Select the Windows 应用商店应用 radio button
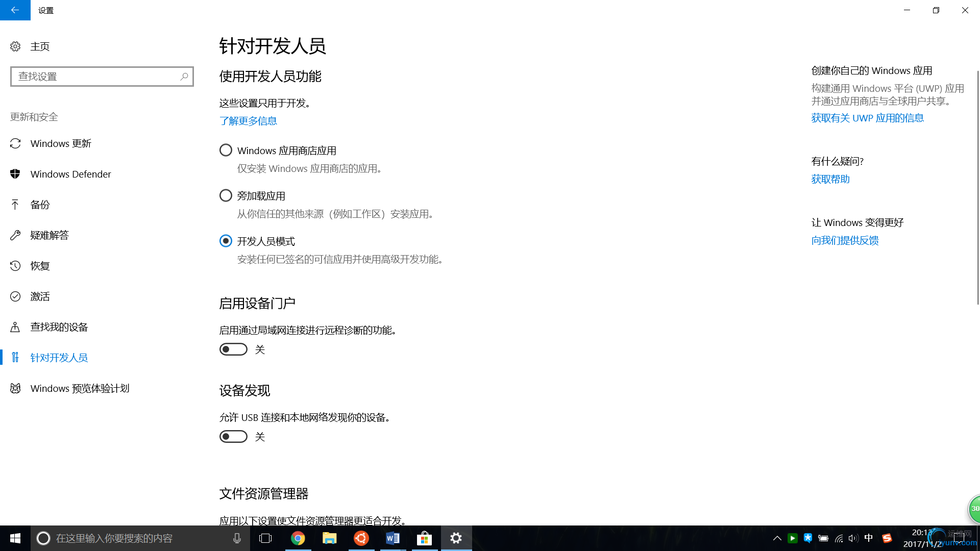 coord(226,151)
